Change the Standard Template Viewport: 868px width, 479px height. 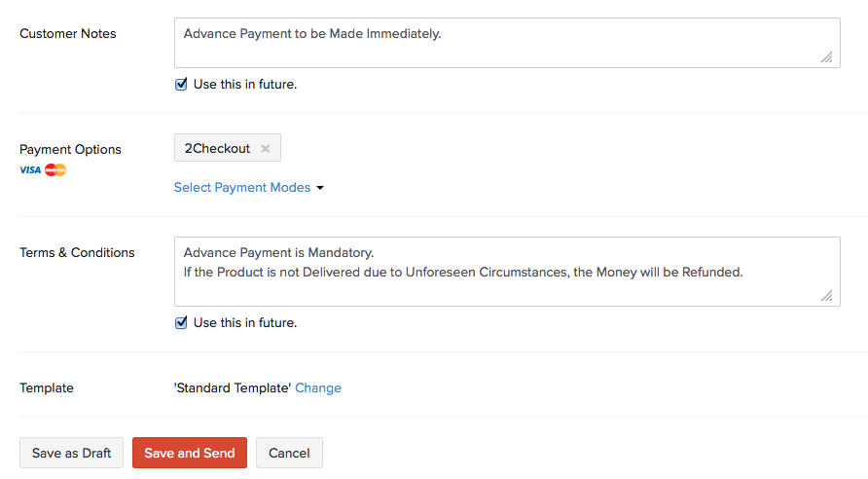coord(318,387)
